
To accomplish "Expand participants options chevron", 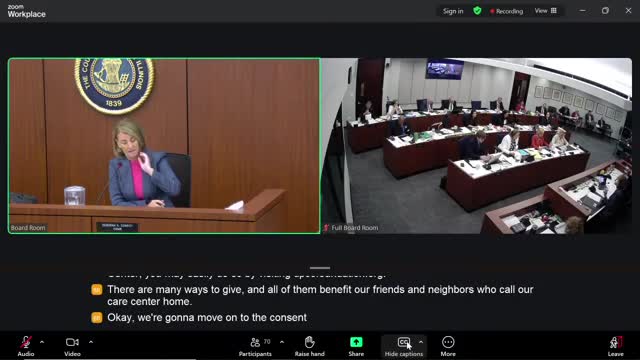I will 282,342.
